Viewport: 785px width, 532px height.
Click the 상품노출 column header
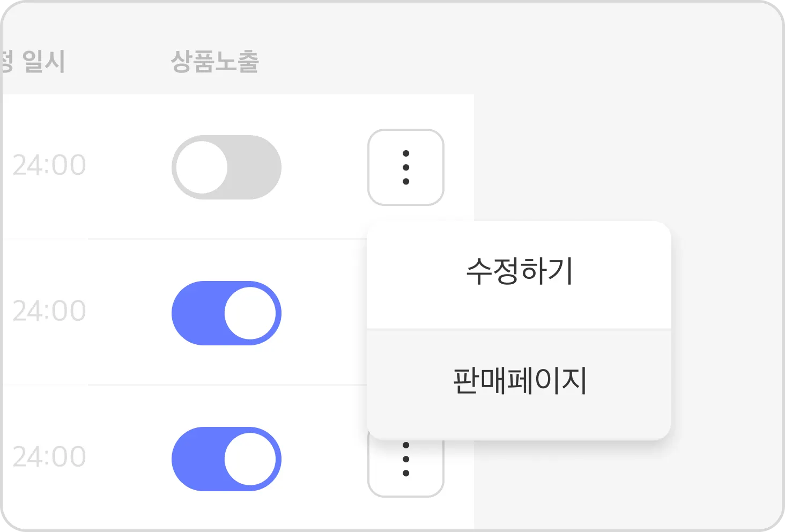point(214,61)
